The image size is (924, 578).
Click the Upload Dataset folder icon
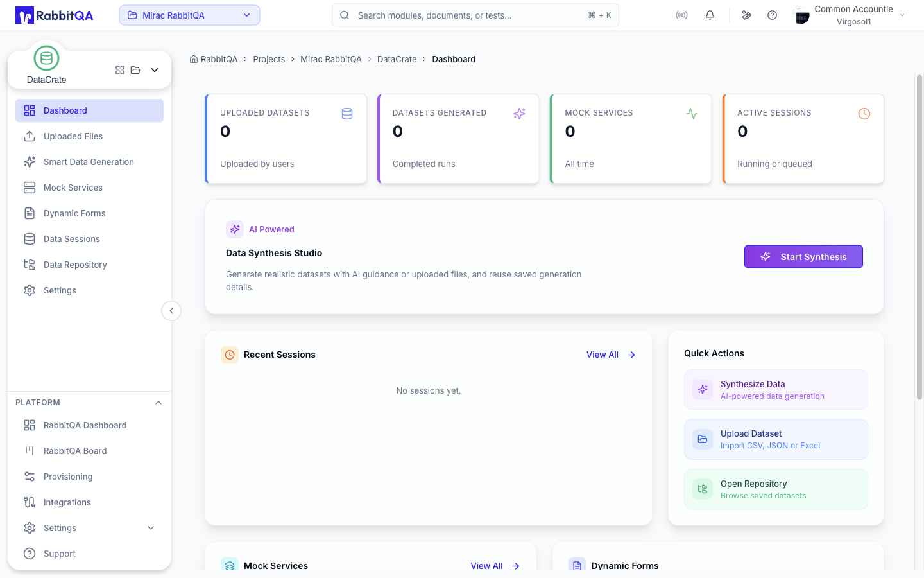pyautogui.click(x=703, y=439)
